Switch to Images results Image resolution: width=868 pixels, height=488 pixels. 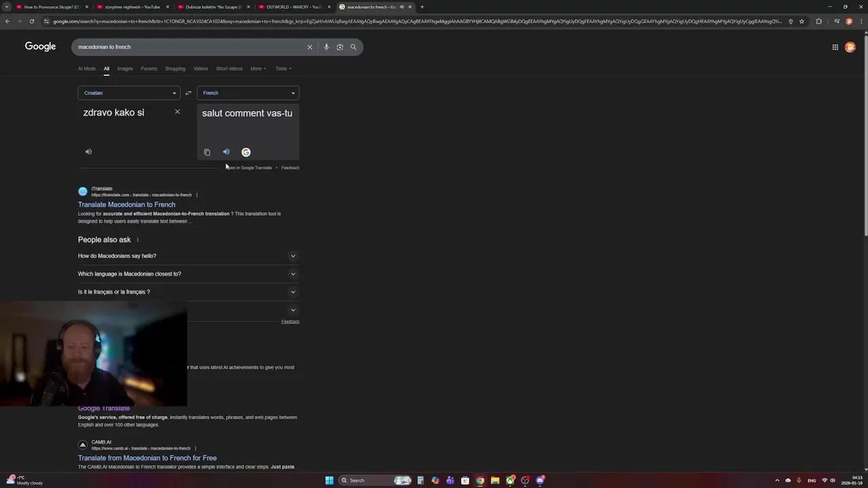(125, 68)
